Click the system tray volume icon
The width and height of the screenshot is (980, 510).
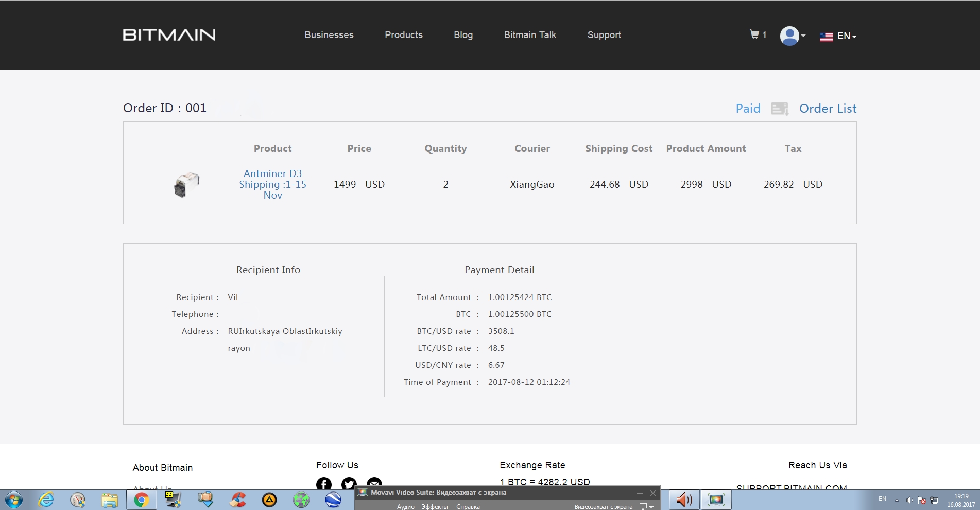(x=909, y=500)
